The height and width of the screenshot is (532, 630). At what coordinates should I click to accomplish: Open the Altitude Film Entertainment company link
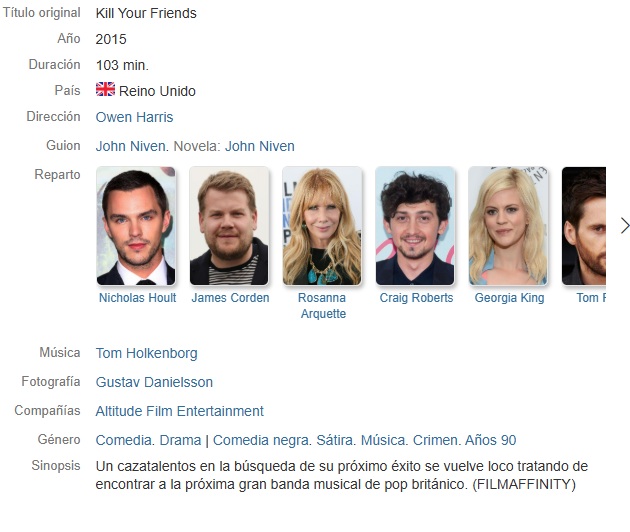(180, 411)
